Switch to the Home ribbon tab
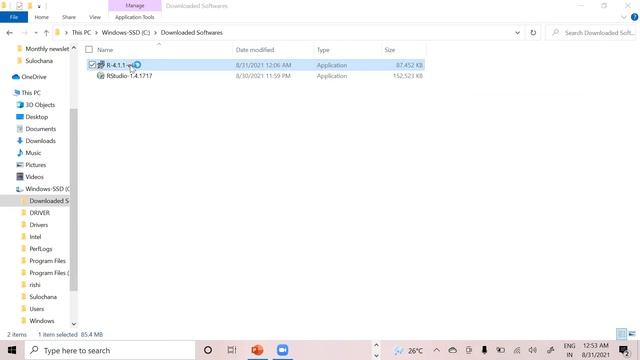 [41, 17]
